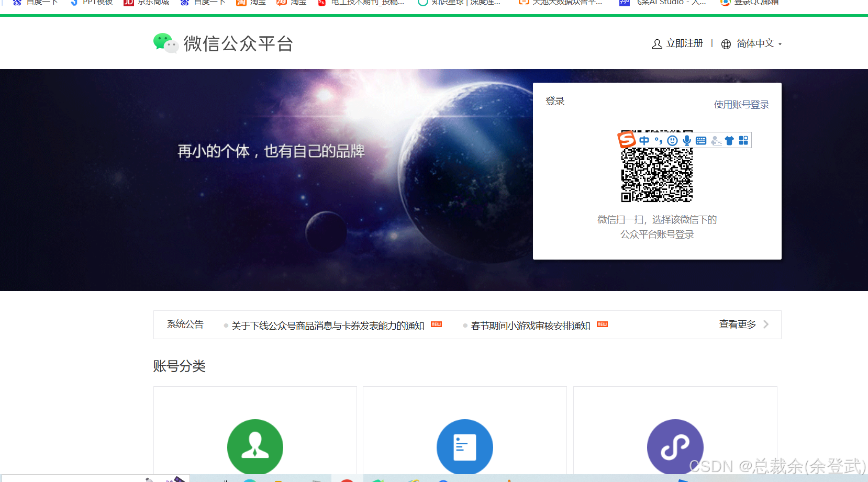Activate Sogou voice input microphone
868x482 pixels.
(x=687, y=140)
